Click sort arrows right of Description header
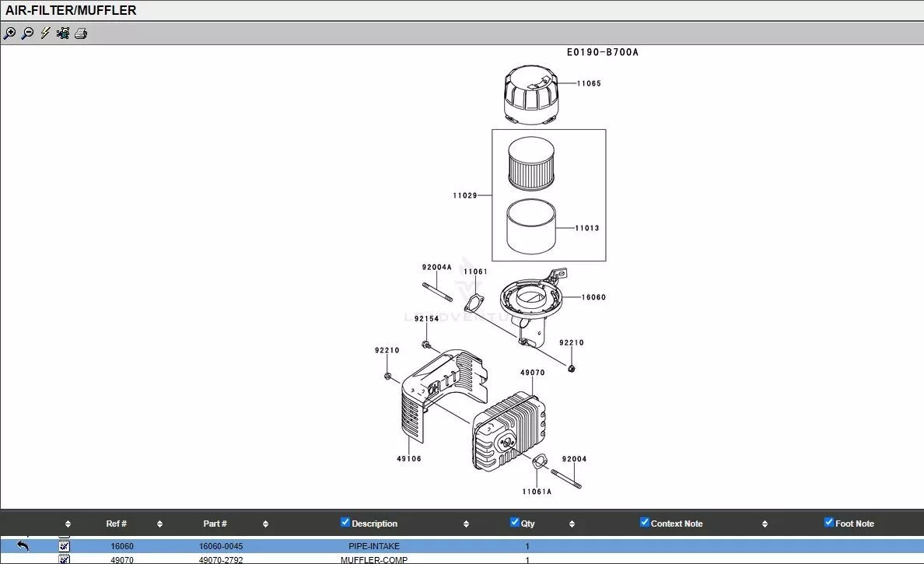The width and height of the screenshot is (924, 564). click(x=466, y=524)
